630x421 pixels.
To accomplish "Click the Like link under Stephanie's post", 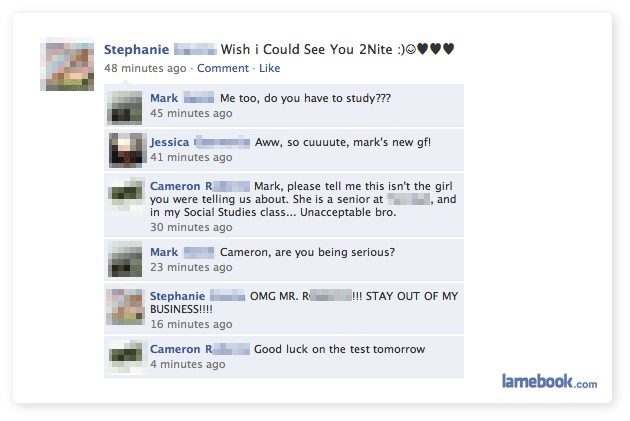I will [269, 68].
